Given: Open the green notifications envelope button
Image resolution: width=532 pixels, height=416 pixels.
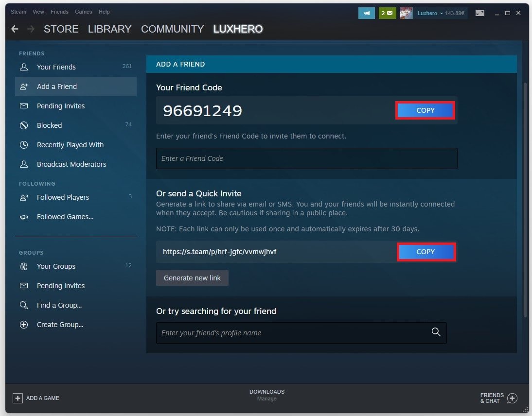Looking at the screenshot, I should pyautogui.click(x=387, y=13).
